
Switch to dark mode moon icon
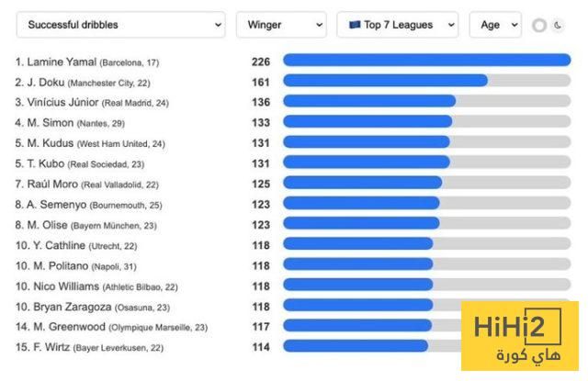click(558, 26)
